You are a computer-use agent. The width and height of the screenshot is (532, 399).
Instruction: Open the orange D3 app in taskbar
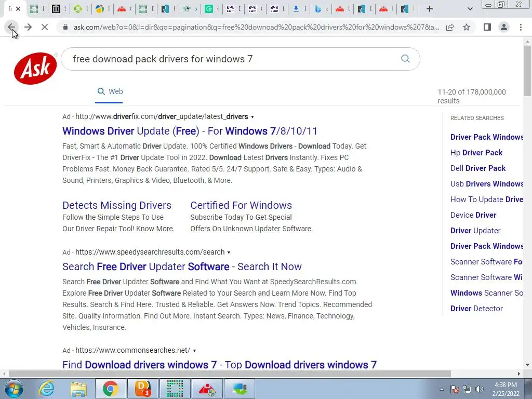(142, 389)
